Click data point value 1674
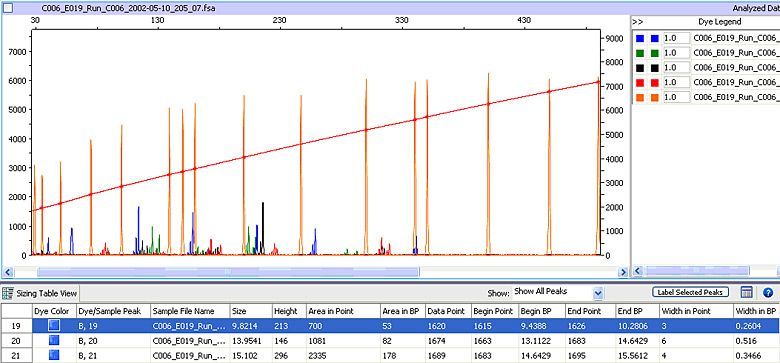The width and height of the screenshot is (780, 363). tap(436, 341)
